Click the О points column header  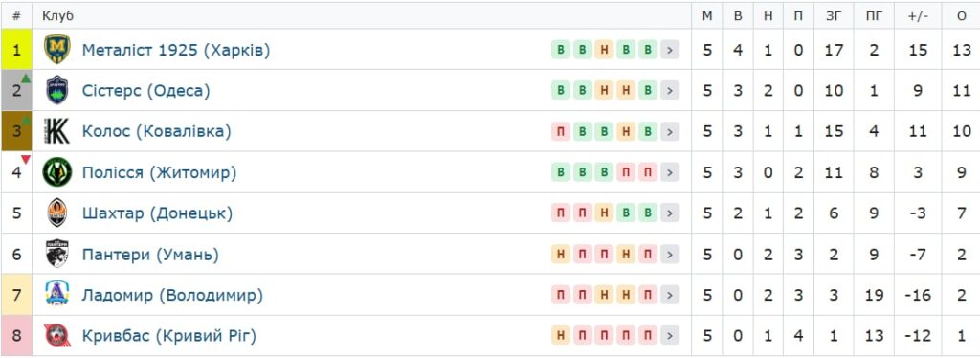[961, 16]
